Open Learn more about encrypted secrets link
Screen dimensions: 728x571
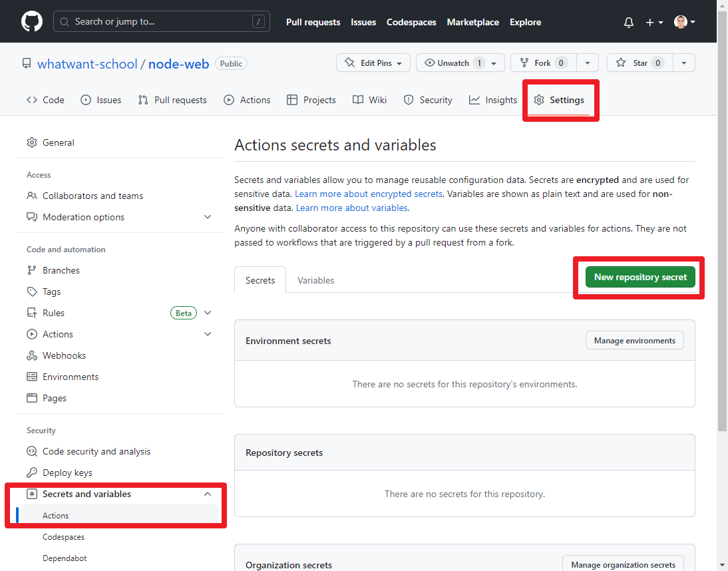(368, 194)
